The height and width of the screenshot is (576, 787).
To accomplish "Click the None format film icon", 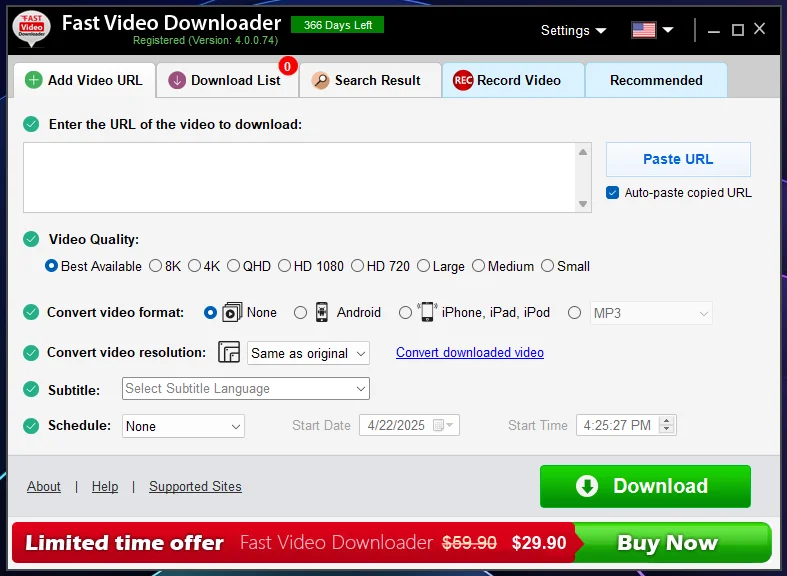I will pos(232,312).
